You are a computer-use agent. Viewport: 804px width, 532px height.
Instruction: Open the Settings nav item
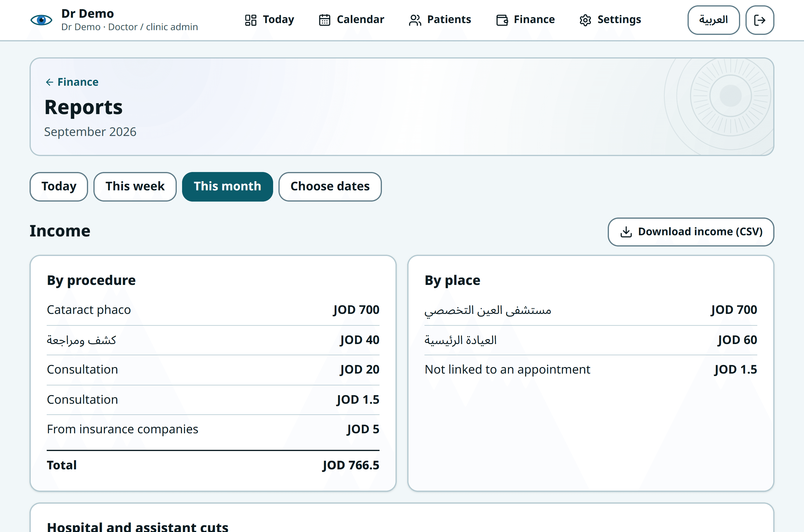coord(610,20)
